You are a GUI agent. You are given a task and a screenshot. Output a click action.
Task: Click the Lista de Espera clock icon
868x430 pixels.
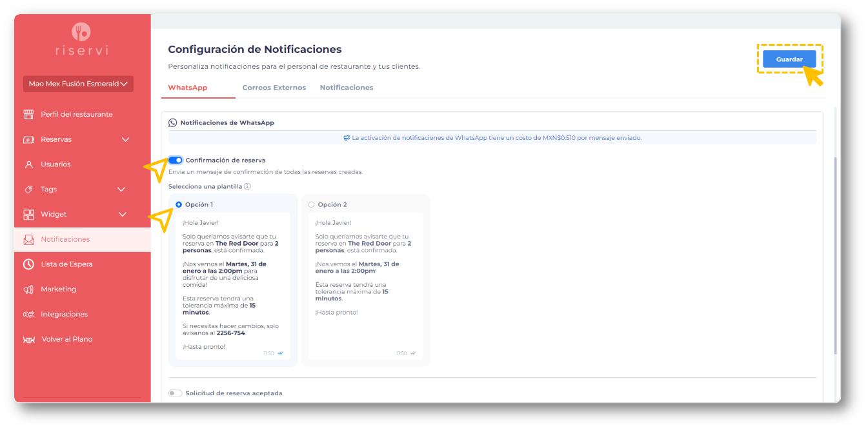(x=28, y=264)
